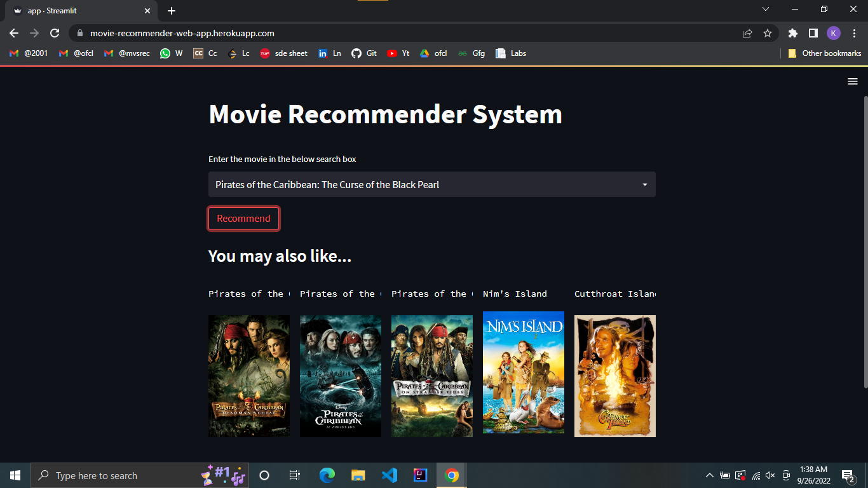Screen dimensions: 868x488
Task: Open the LinkedIn bookmark labeled Ln
Action: (x=330, y=53)
